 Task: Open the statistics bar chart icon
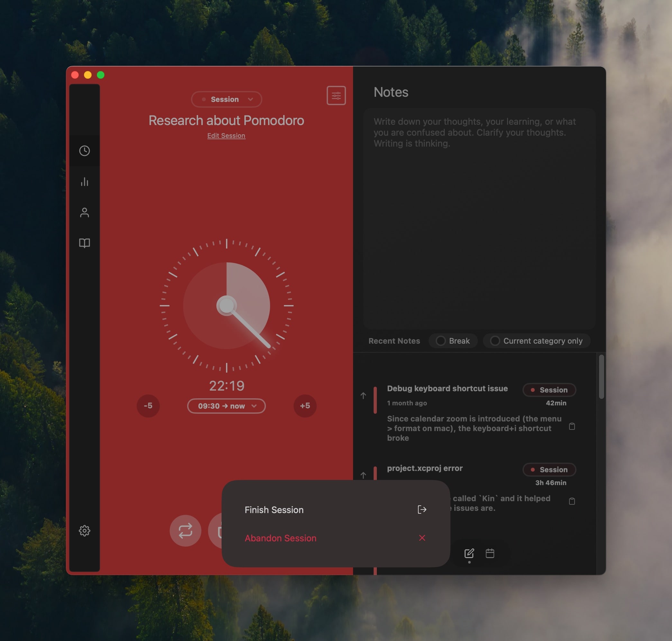coord(85,181)
